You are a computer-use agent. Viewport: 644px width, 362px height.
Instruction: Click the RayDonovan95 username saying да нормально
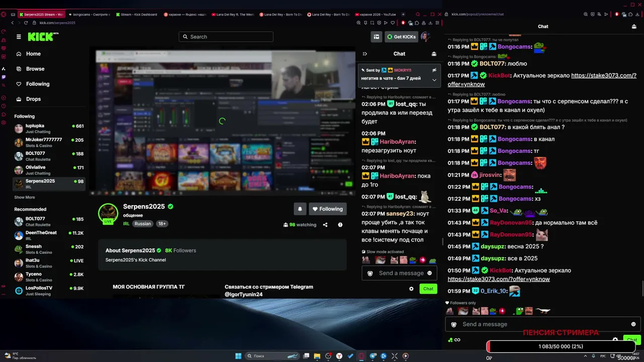pyautogui.click(x=511, y=223)
